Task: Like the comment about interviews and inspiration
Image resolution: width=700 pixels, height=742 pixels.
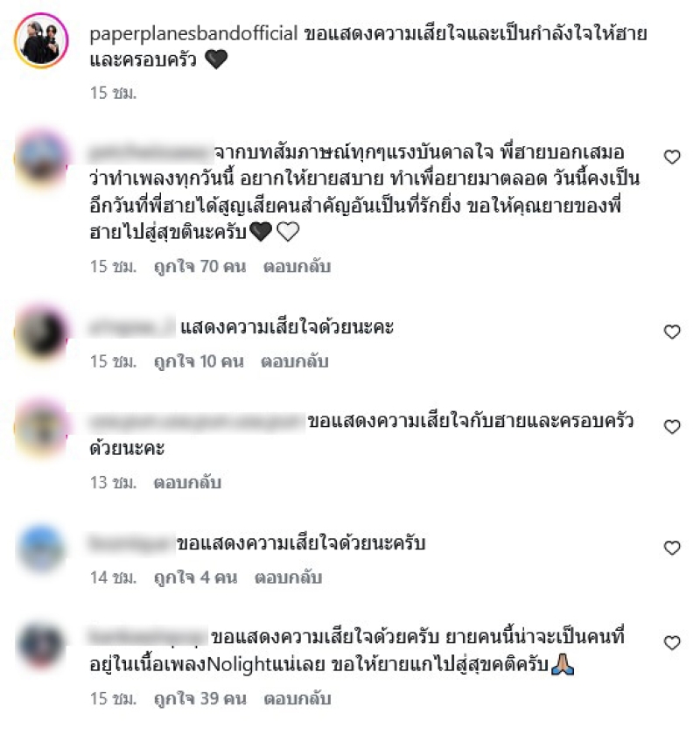Action: (672, 157)
